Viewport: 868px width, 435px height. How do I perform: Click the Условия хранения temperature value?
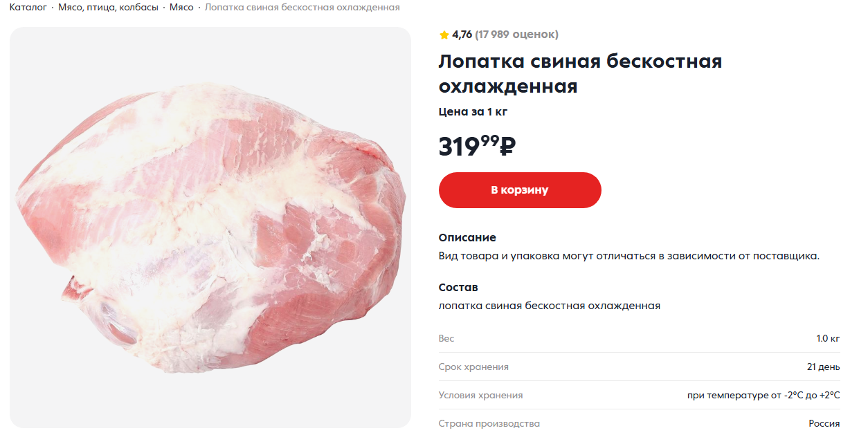(x=763, y=396)
